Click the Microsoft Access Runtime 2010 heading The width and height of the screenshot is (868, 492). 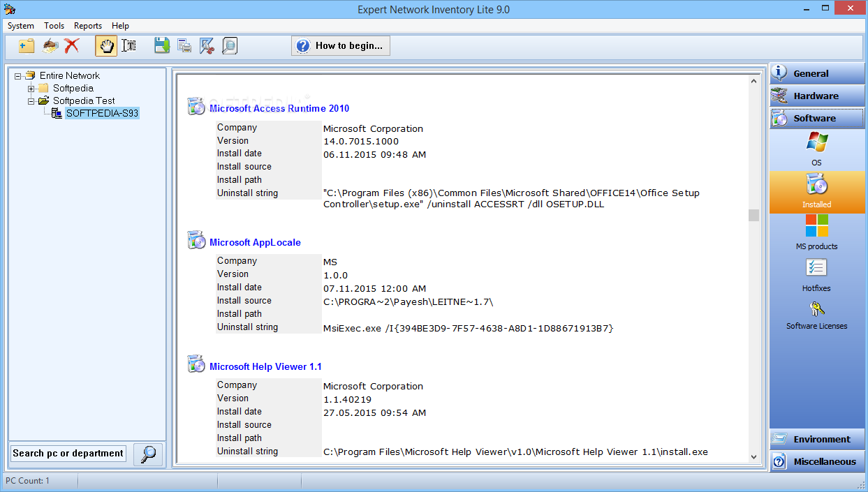pos(279,108)
